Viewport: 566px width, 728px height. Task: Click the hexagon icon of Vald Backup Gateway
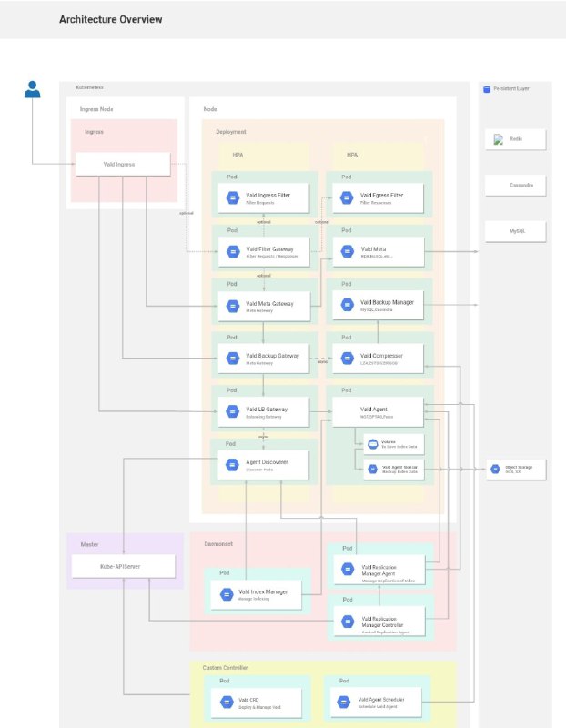pyautogui.click(x=233, y=359)
